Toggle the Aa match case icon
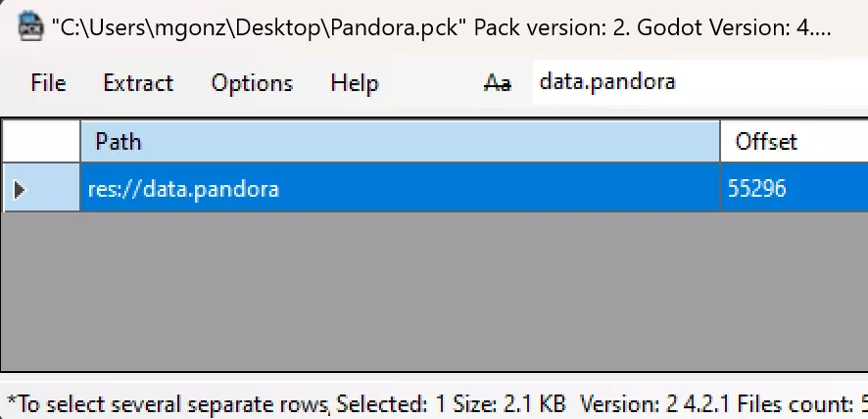This screenshot has height=419, width=868. coord(497,83)
